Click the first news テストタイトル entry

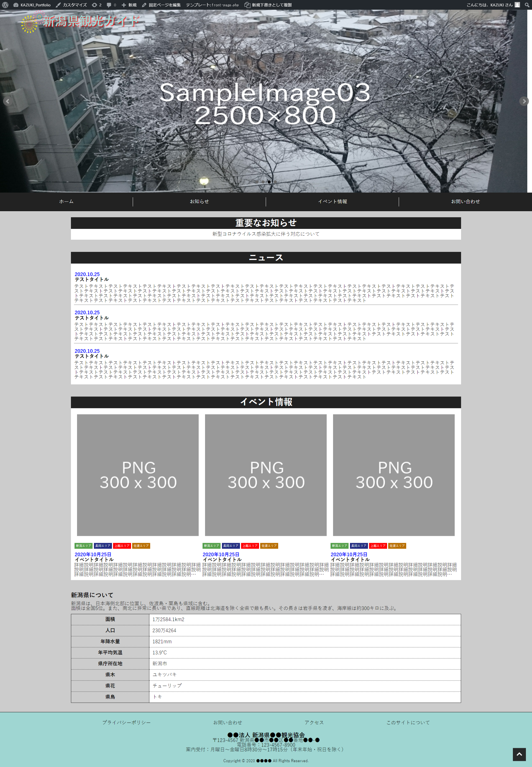(x=92, y=279)
